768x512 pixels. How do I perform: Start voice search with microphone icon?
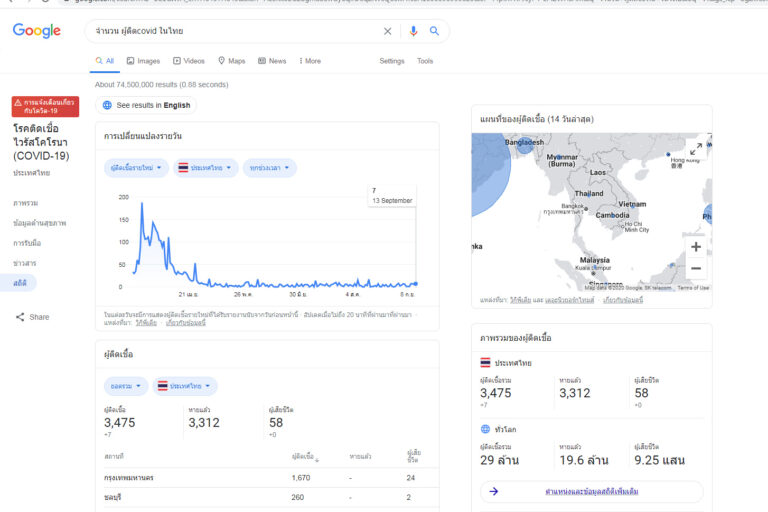coord(413,31)
